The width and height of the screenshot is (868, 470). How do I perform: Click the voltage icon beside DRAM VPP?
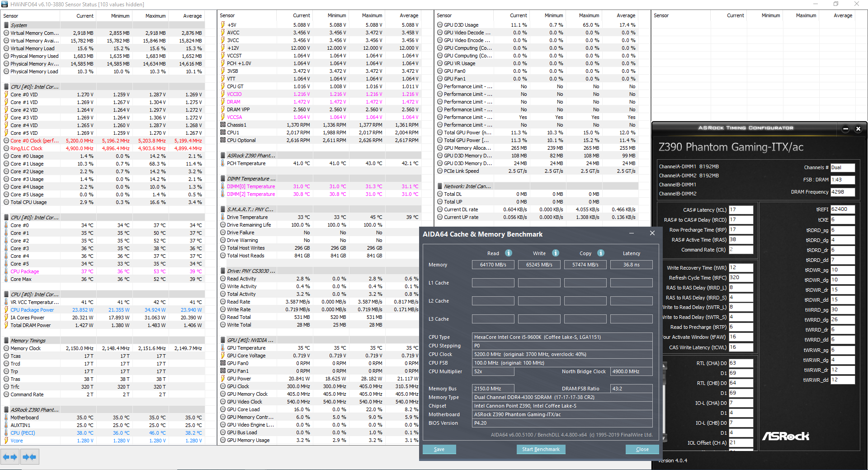click(x=223, y=109)
